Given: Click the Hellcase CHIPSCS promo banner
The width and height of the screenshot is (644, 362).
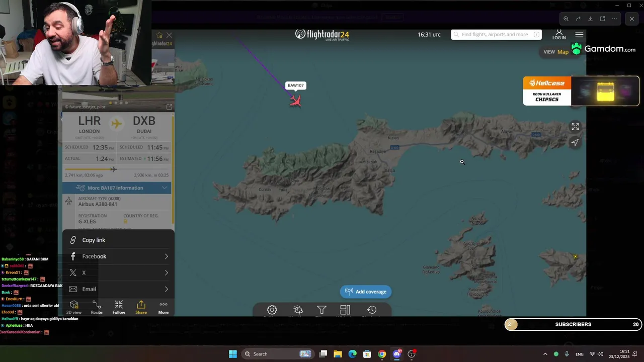Looking at the screenshot, I should pos(581,90).
